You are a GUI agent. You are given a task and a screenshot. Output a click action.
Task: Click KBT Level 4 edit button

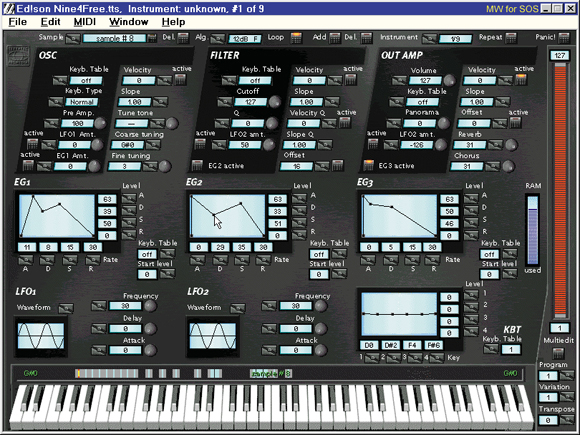point(471,331)
